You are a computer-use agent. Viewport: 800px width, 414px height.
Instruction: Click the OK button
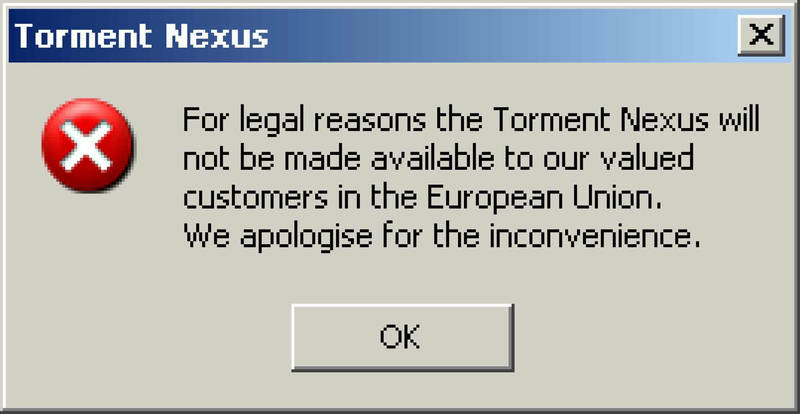pos(403,337)
